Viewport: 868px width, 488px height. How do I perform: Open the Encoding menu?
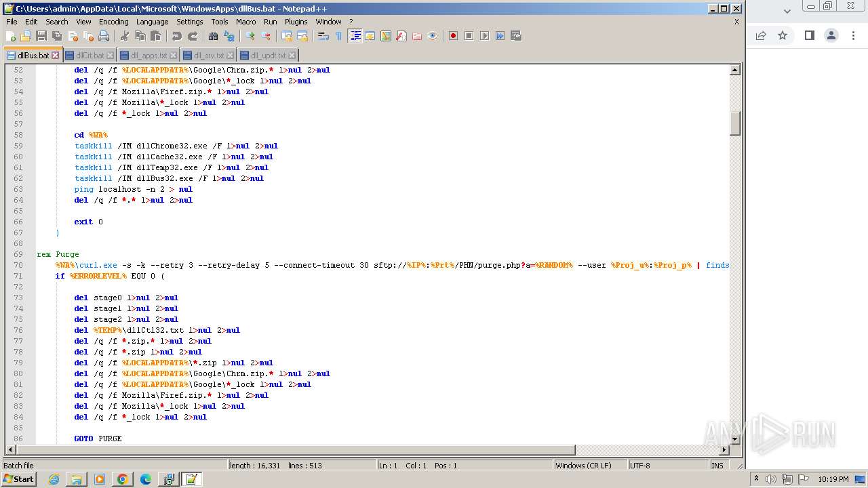tap(113, 22)
